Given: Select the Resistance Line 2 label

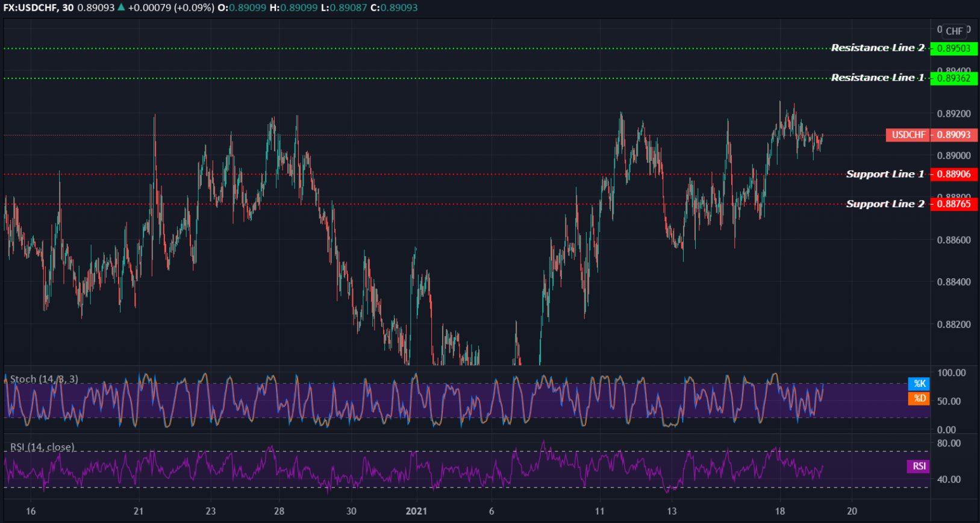Looking at the screenshot, I should [878, 48].
